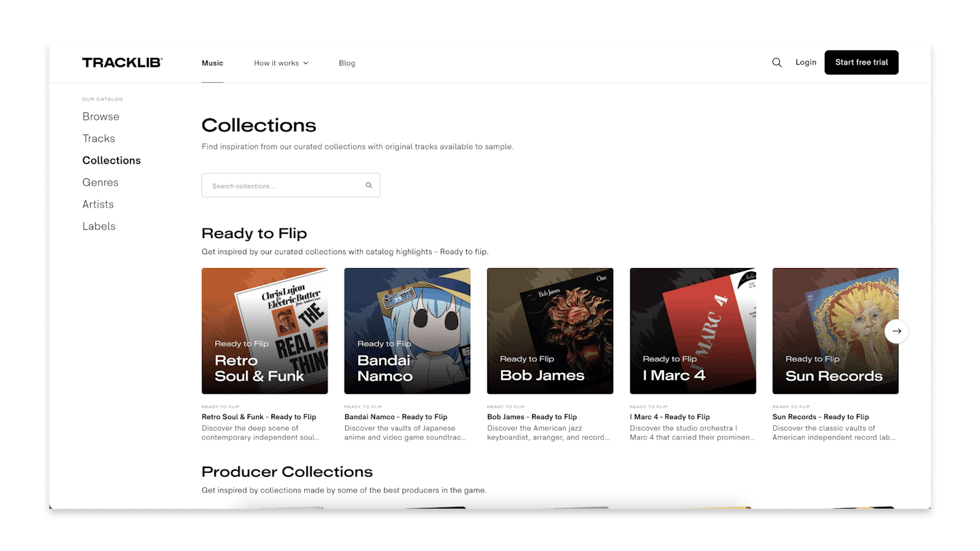The height and width of the screenshot is (551, 980).
Task: Click the Collections page heading
Action: coord(259,125)
